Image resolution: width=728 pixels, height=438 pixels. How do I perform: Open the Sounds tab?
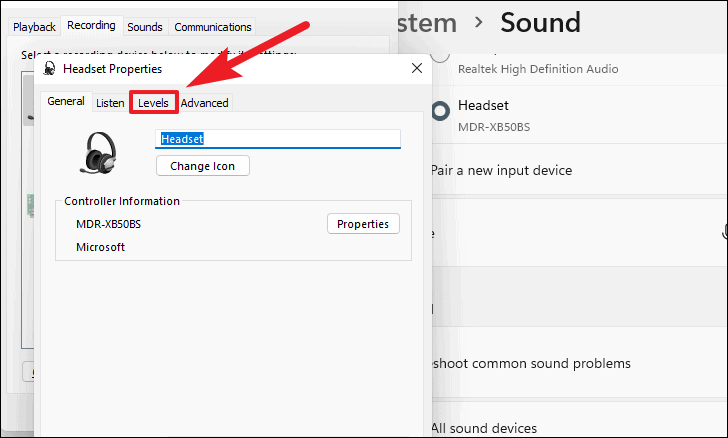(145, 27)
